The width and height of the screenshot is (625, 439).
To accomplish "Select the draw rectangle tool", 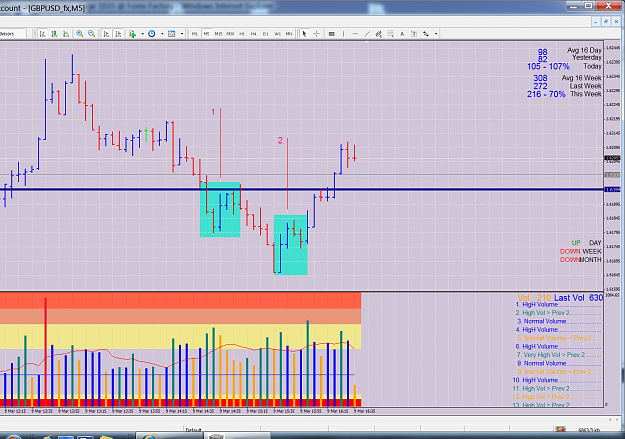I will point(332,34).
